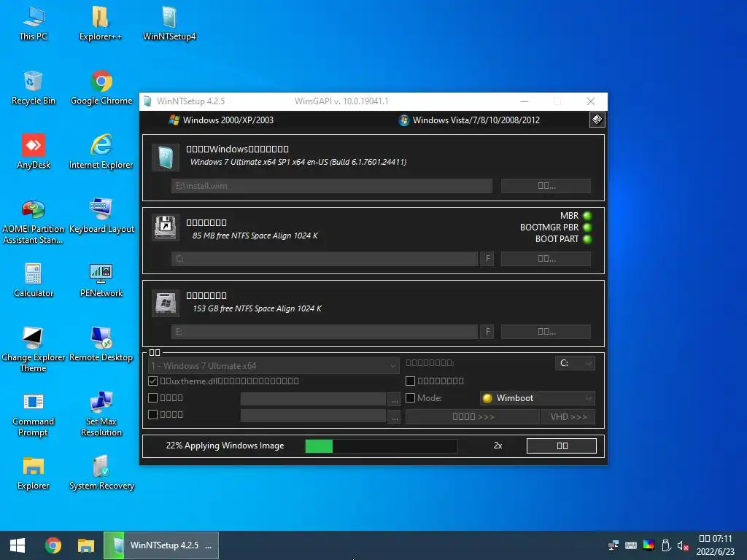Click the BOOTMGR PBR green status indicator

coord(587,227)
